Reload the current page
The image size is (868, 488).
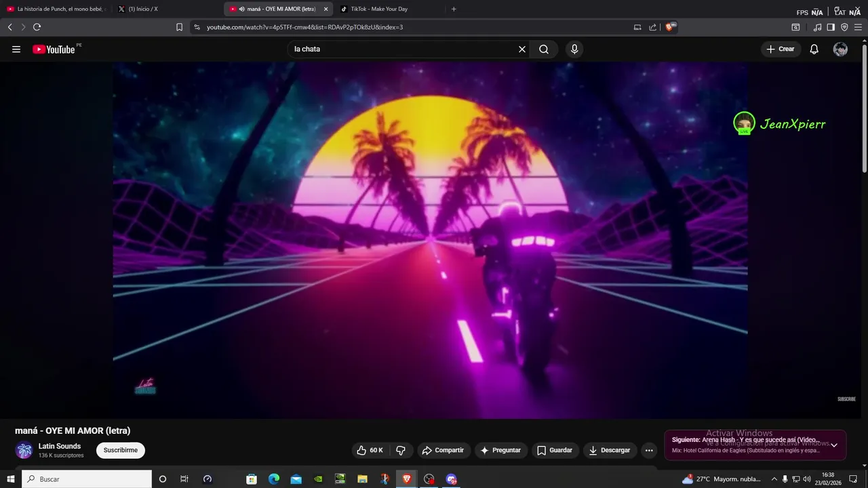click(x=37, y=27)
